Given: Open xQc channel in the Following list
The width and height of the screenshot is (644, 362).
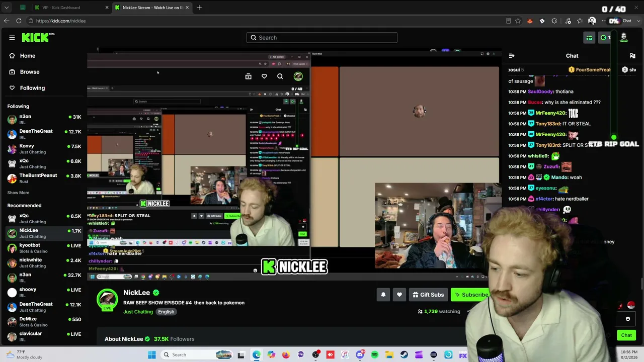Looking at the screenshot, I should (x=44, y=163).
